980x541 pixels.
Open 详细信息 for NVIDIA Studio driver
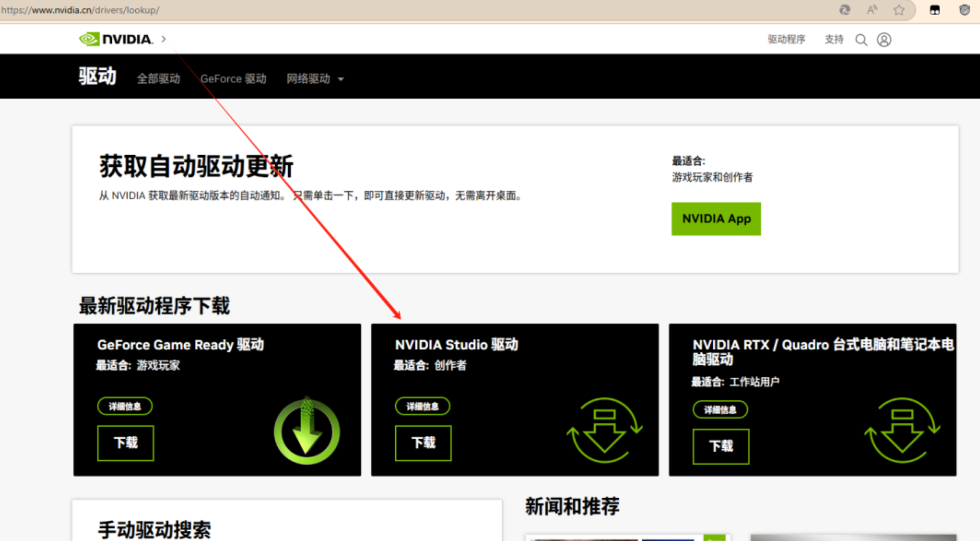[x=422, y=406]
